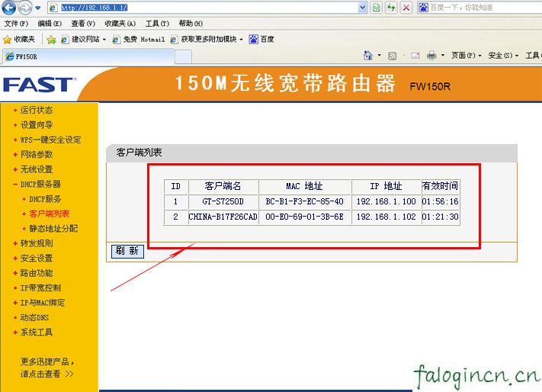Open 获取更多附加模块 dropdown
542x392 pixels.
click(x=207, y=40)
